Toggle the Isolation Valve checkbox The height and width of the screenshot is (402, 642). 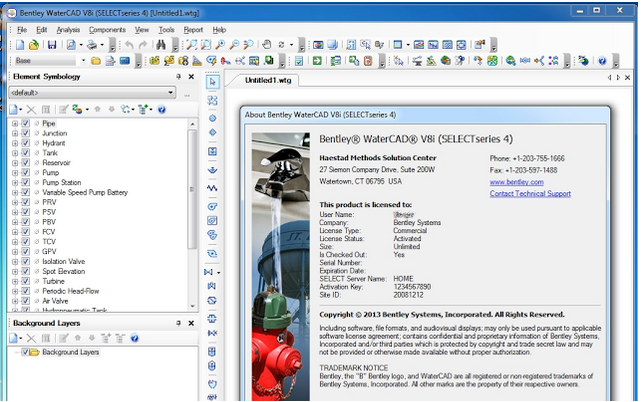[25, 262]
